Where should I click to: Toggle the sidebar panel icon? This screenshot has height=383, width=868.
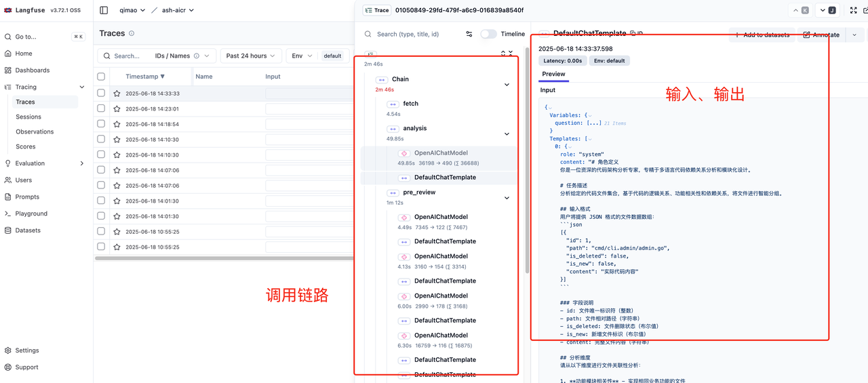(x=104, y=10)
